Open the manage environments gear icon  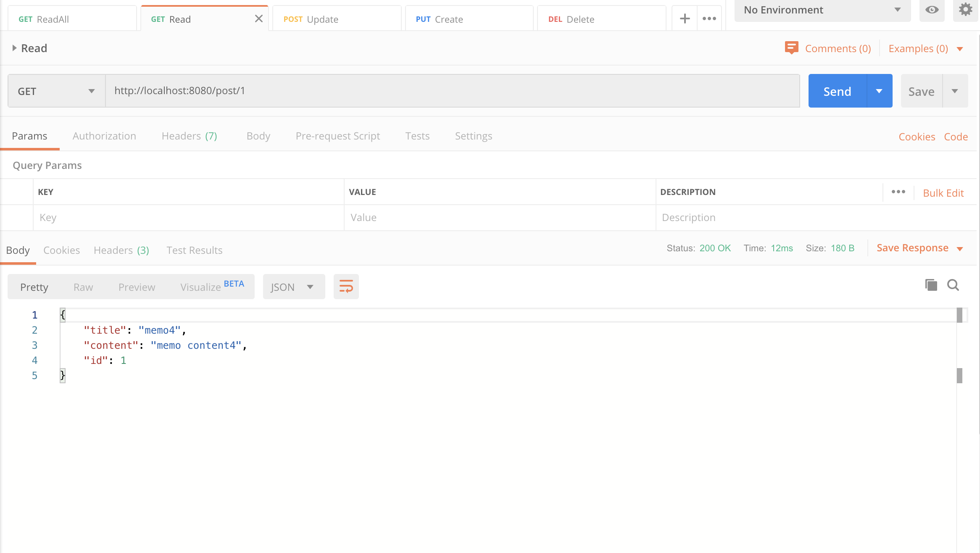pos(965,10)
